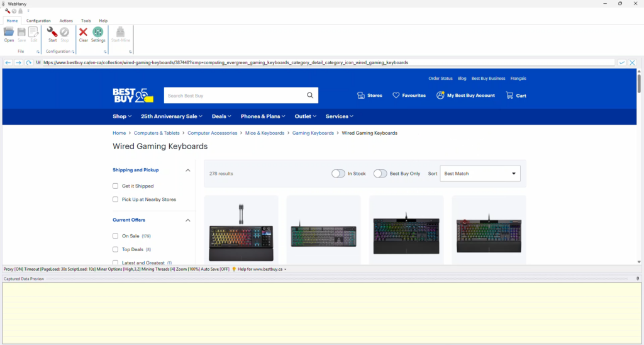The width and height of the screenshot is (644, 345).
Task: Expand the Services menu
Action: tap(340, 116)
